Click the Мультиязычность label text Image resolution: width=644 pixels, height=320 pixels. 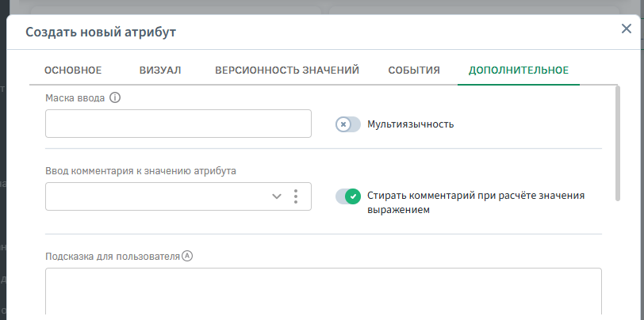pyautogui.click(x=411, y=124)
